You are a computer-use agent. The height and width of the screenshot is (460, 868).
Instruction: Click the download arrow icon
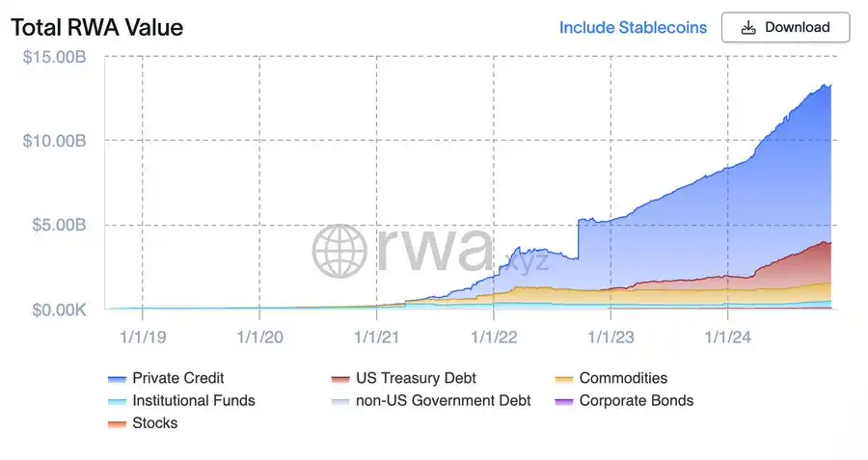(x=747, y=28)
